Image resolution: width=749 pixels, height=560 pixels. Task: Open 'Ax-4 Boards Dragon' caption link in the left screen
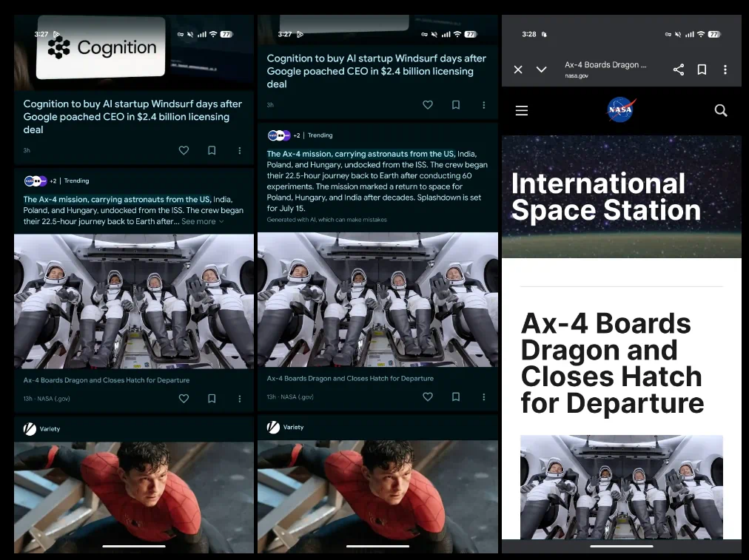(107, 380)
